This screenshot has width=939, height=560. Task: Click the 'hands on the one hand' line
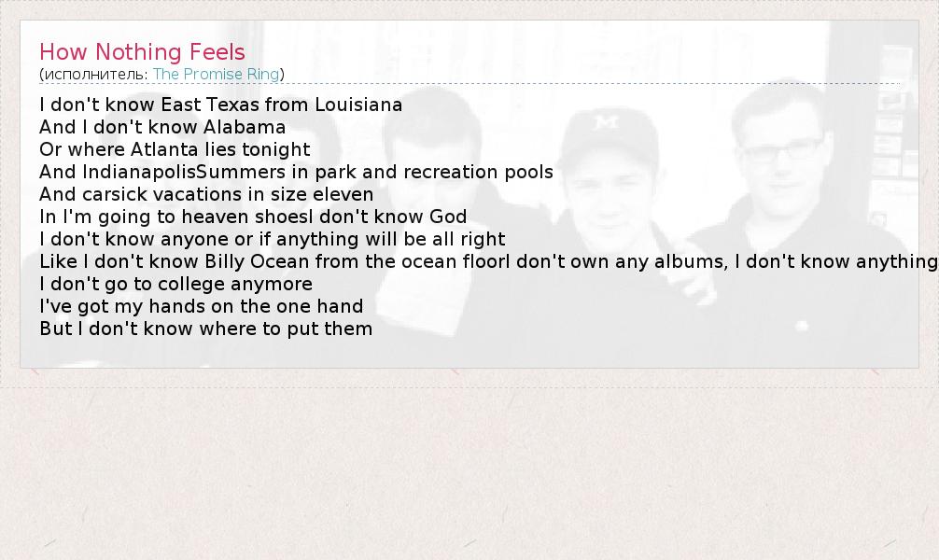tap(201, 306)
